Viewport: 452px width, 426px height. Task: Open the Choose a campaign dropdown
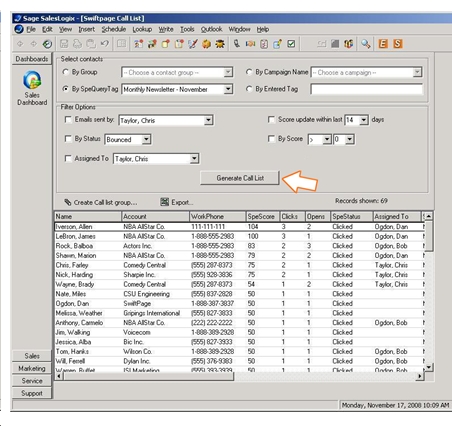coord(417,72)
